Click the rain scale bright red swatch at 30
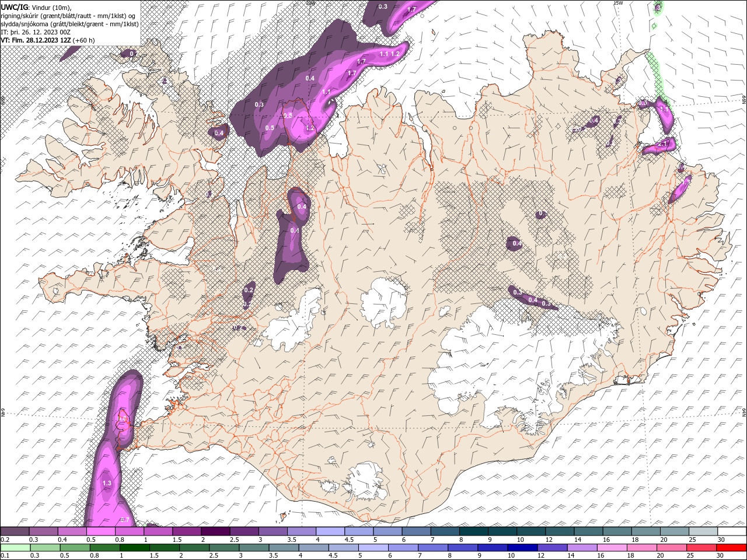747x560 pixels. (x=732, y=548)
